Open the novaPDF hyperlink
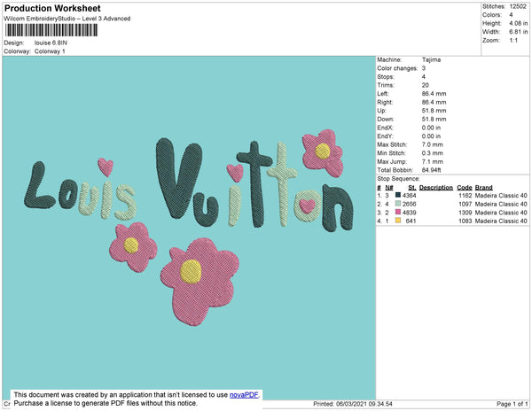The image size is (532, 411). pyautogui.click(x=244, y=395)
